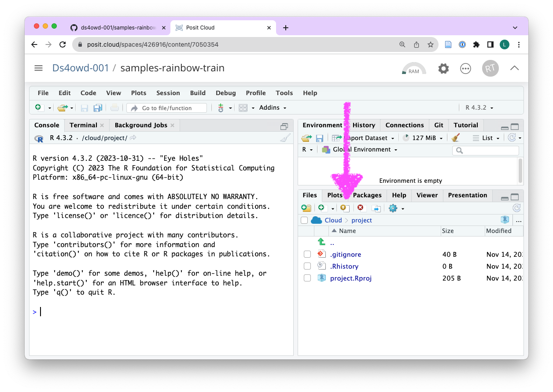Click the Go to file/function field
This screenshot has width=553, height=392.
pos(167,108)
